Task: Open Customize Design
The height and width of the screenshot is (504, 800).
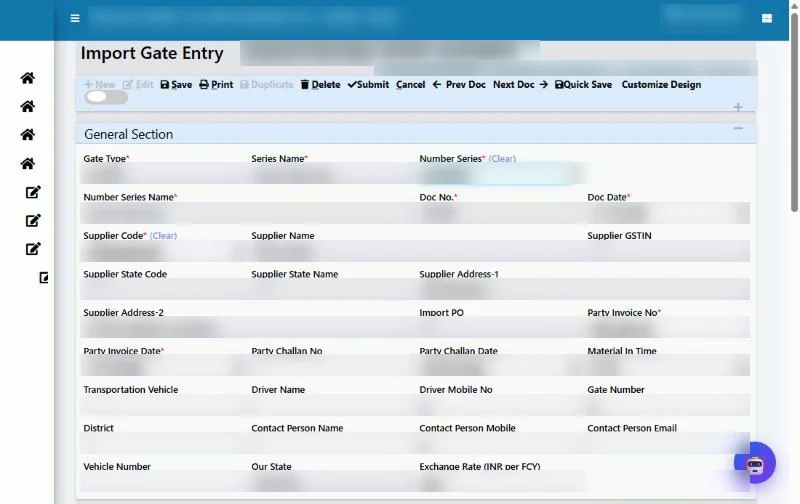Action: [661, 85]
